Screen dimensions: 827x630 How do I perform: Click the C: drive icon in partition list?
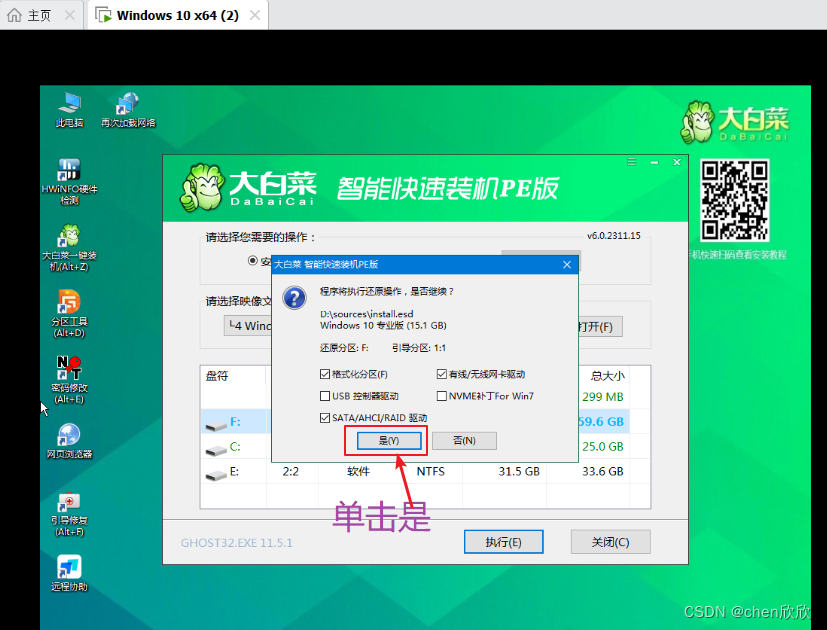click(216, 449)
